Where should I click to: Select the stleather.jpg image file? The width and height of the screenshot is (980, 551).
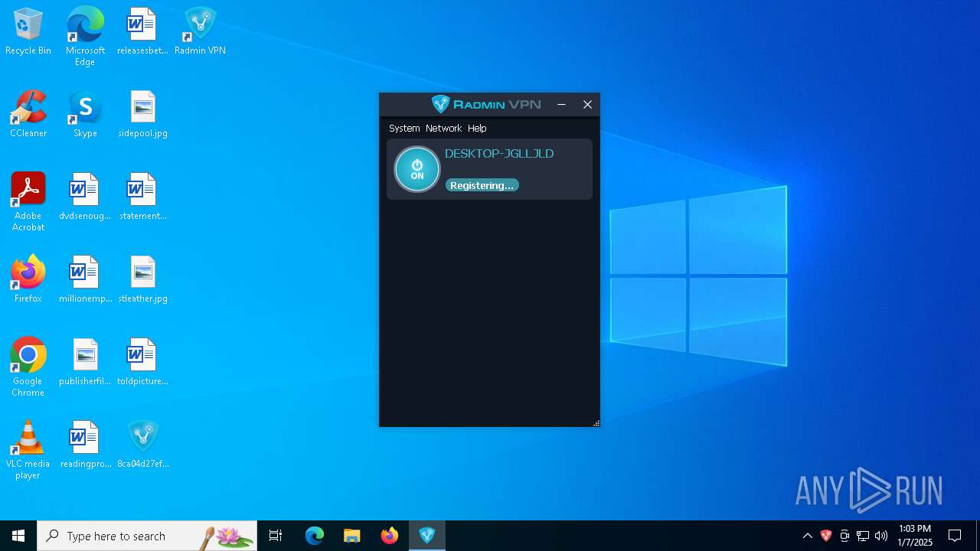142,280
